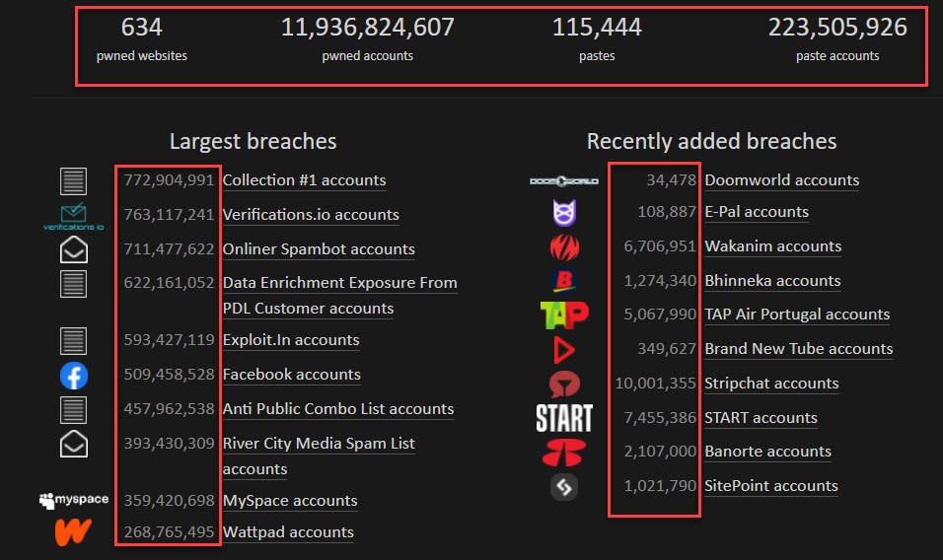Viewport: 943px width, 560px height.
Task: Open the Stripchat accounts link
Action: coord(771,384)
